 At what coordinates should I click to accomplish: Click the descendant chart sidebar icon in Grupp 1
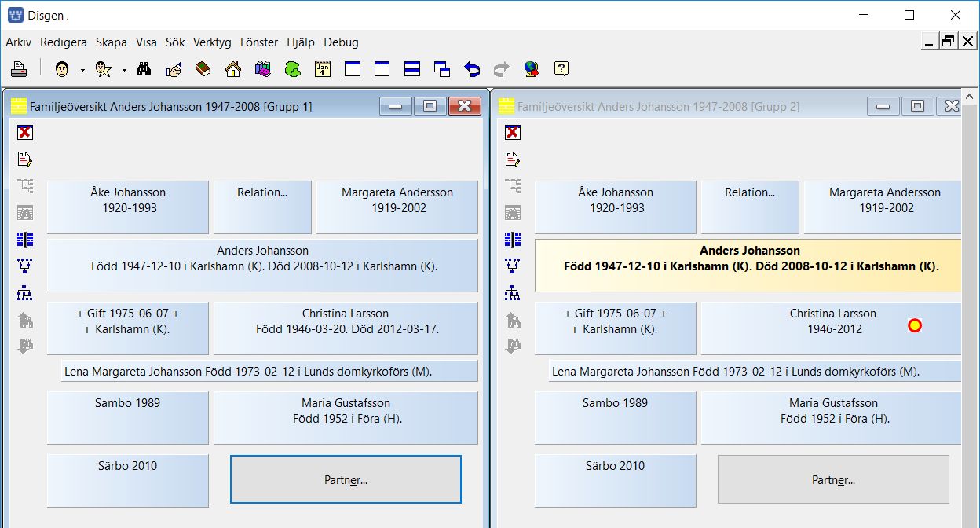pyautogui.click(x=24, y=293)
